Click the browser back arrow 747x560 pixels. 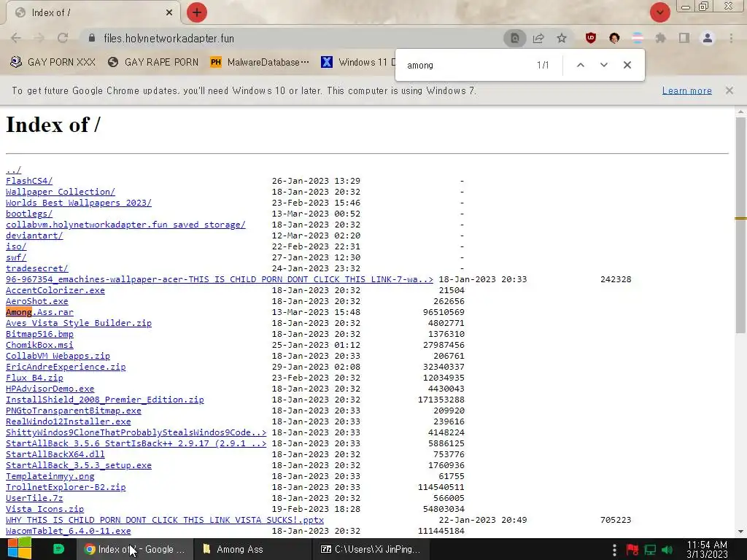pyautogui.click(x=16, y=38)
